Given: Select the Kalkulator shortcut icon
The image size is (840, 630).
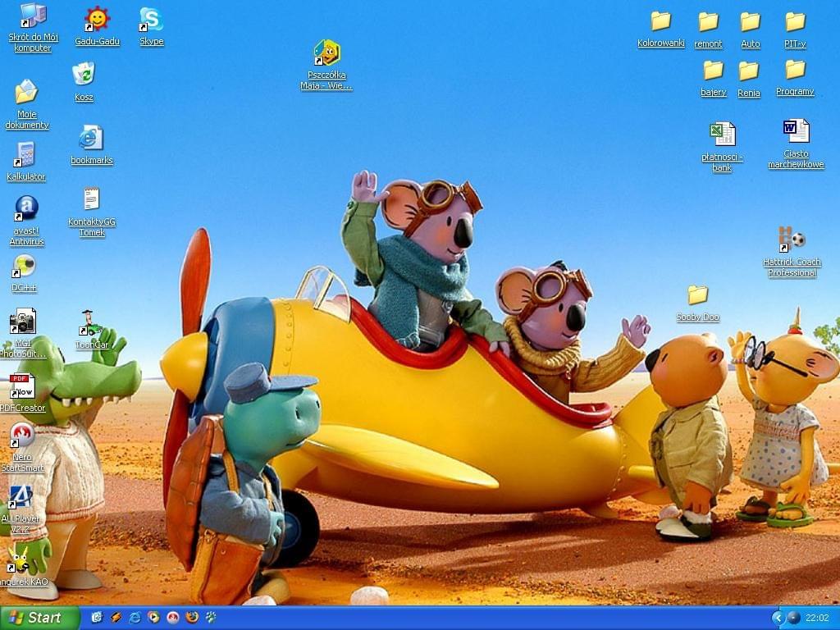Looking at the screenshot, I should [x=25, y=154].
